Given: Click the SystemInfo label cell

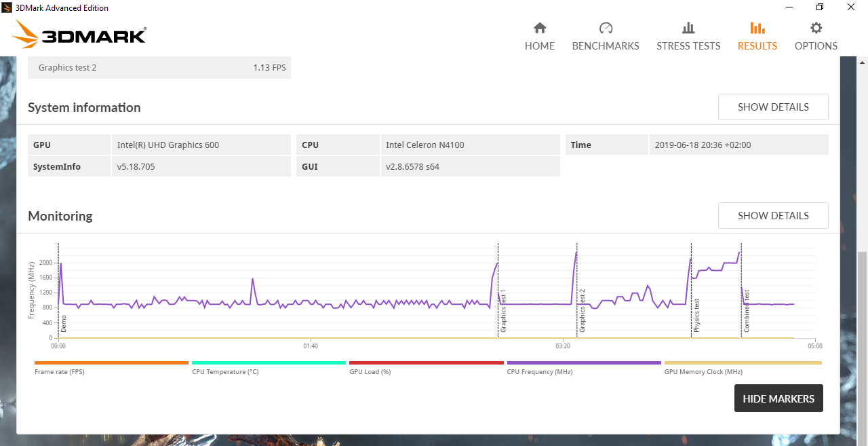Looking at the screenshot, I should pos(69,166).
